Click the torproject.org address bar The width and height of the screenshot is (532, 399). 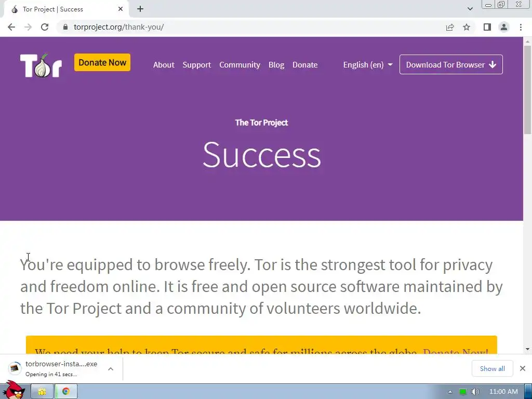[251, 27]
